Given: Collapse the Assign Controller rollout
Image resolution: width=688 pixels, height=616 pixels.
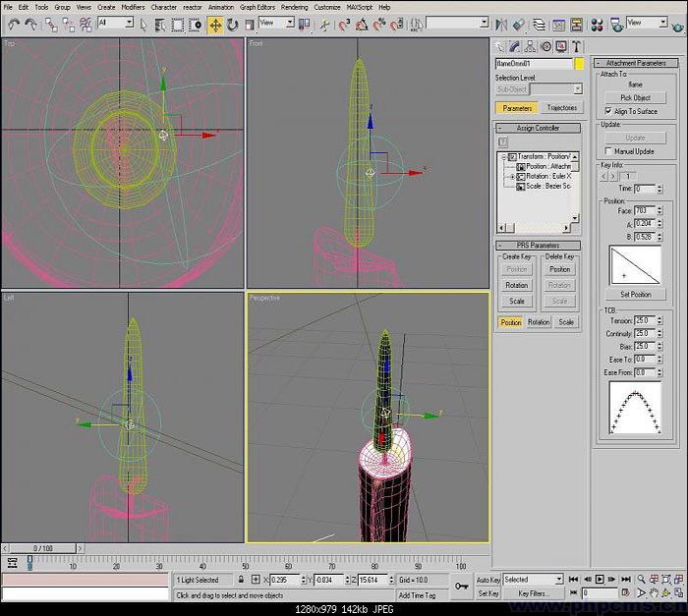Looking at the screenshot, I should 538,128.
